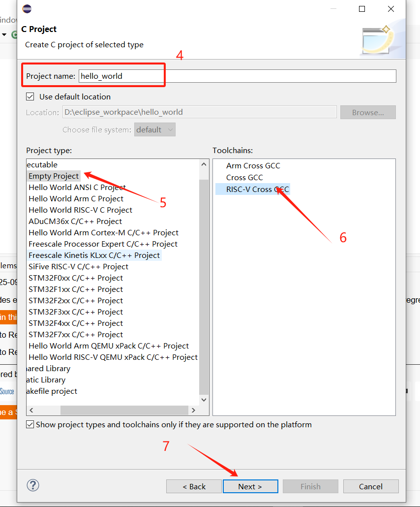This screenshot has width=420, height=507.
Task: Select Freescale Kinetis KLxx C/C++ Project
Action: click(x=94, y=255)
